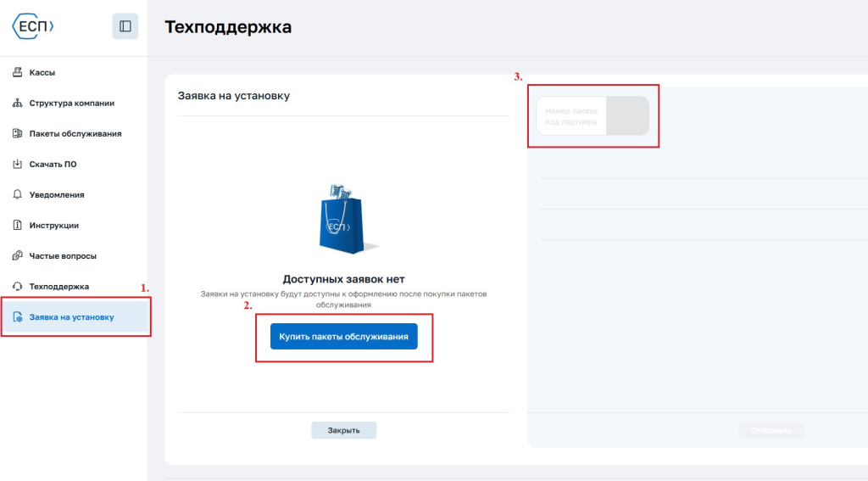Click the Техподдержка headset icon
This screenshot has width=868, height=481.
(x=17, y=287)
